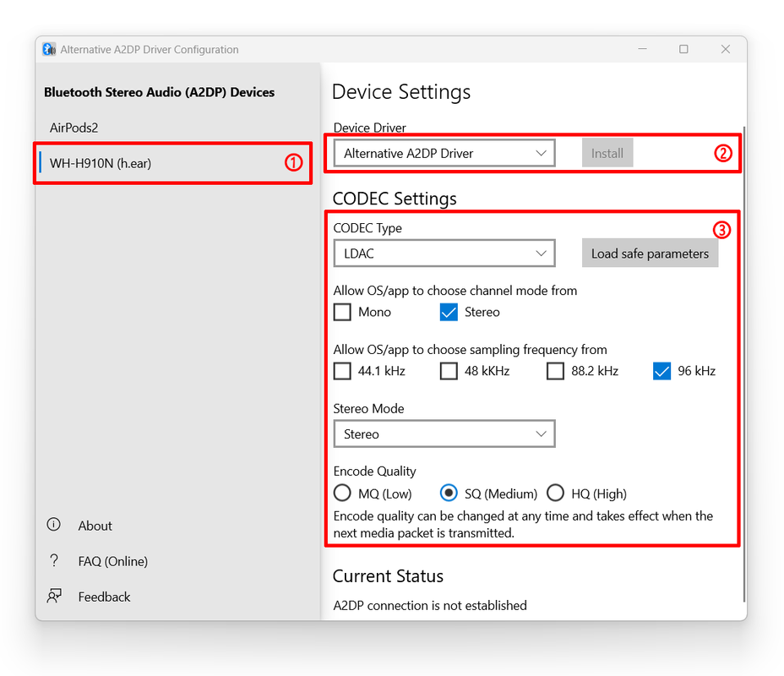Screen dimensions: 784x676
Task: Click the settings panel vertical scrollbar
Action: pos(744,364)
